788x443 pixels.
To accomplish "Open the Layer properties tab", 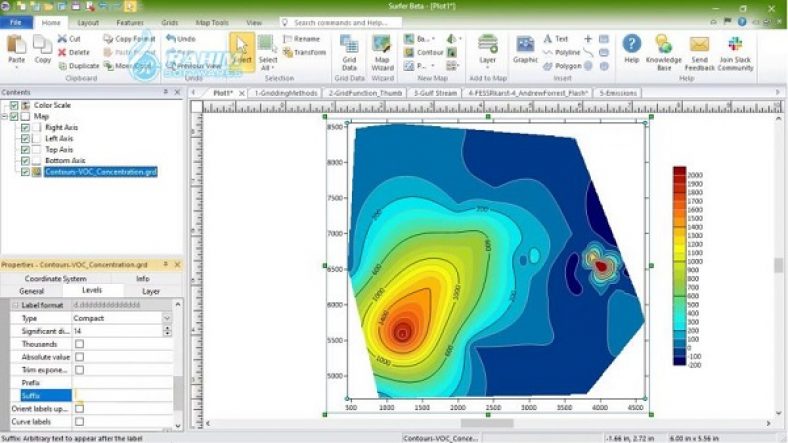I will pos(151,291).
